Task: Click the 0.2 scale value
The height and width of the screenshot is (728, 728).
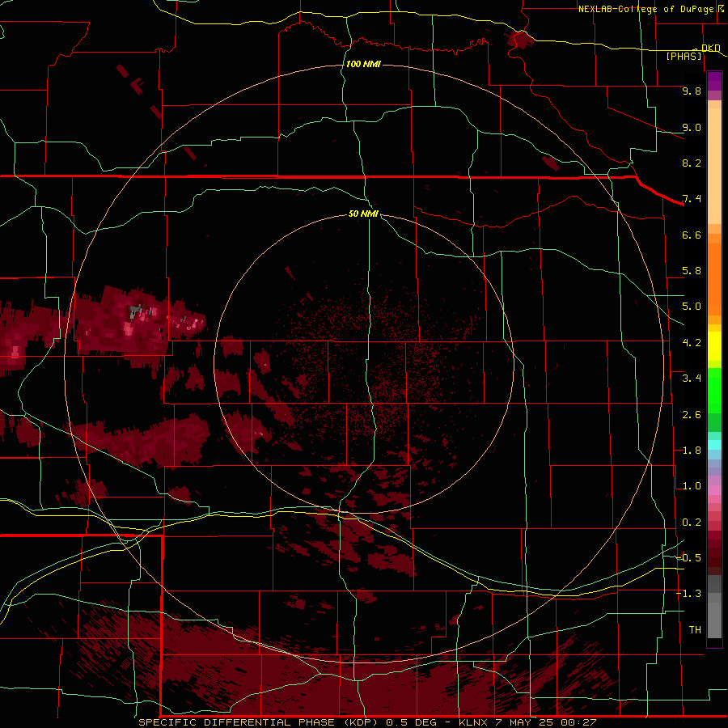Action: (x=692, y=523)
